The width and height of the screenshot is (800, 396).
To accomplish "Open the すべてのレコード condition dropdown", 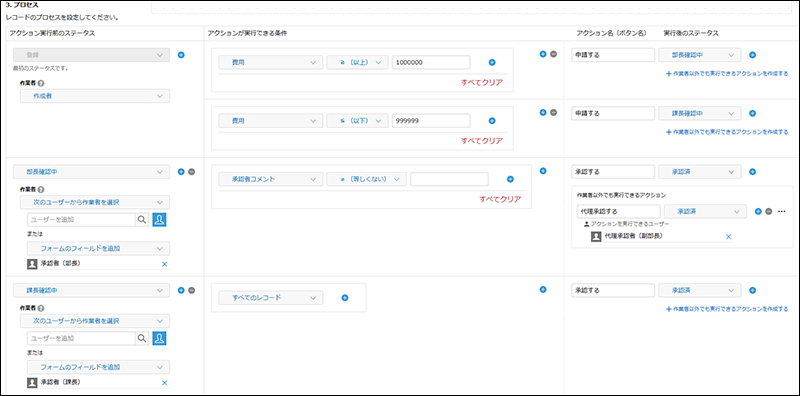I will pyautogui.click(x=270, y=298).
